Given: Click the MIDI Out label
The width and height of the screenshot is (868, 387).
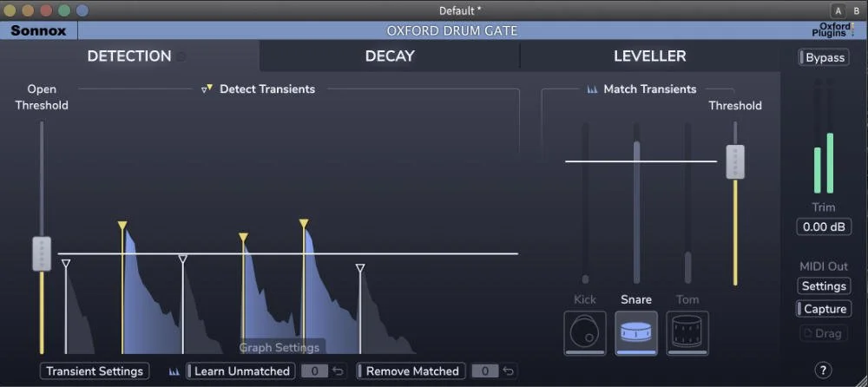Looking at the screenshot, I should (824, 266).
